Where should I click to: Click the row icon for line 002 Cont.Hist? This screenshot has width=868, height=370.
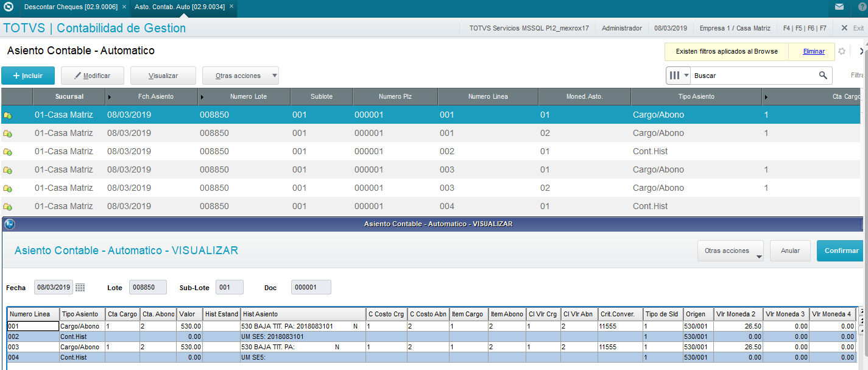[8, 152]
